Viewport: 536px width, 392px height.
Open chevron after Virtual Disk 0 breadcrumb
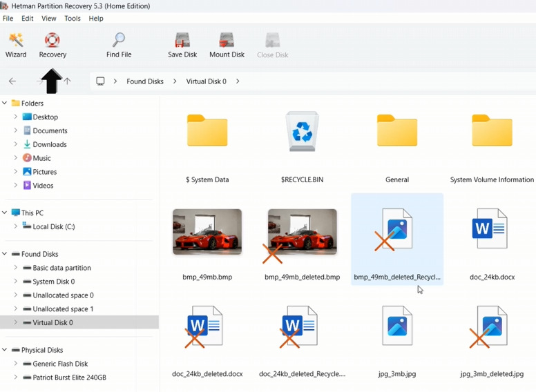coord(238,81)
